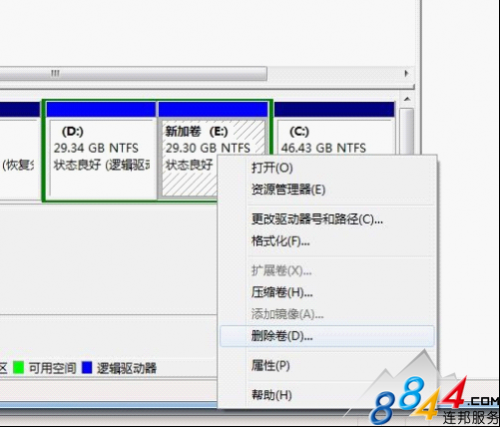Viewport: 500px width, 427px height.
Task: Click the vertical scrollbar up arrow
Action: click(x=407, y=99)
